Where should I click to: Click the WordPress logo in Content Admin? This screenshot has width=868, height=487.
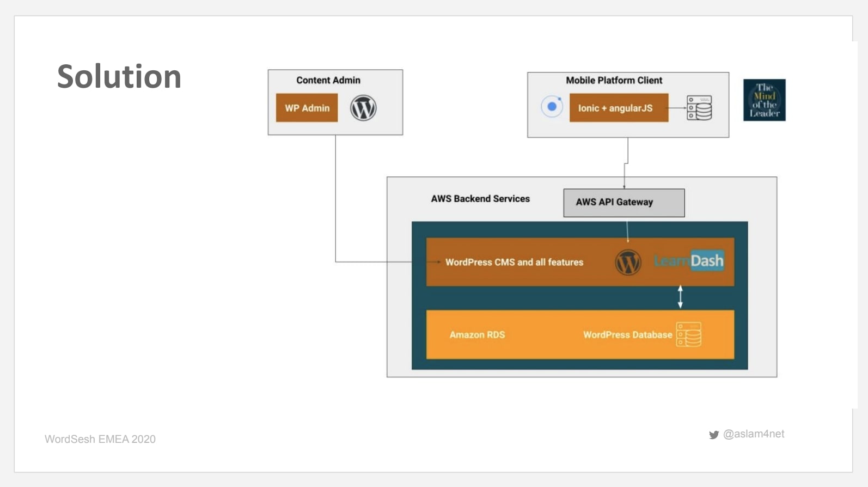363,108
